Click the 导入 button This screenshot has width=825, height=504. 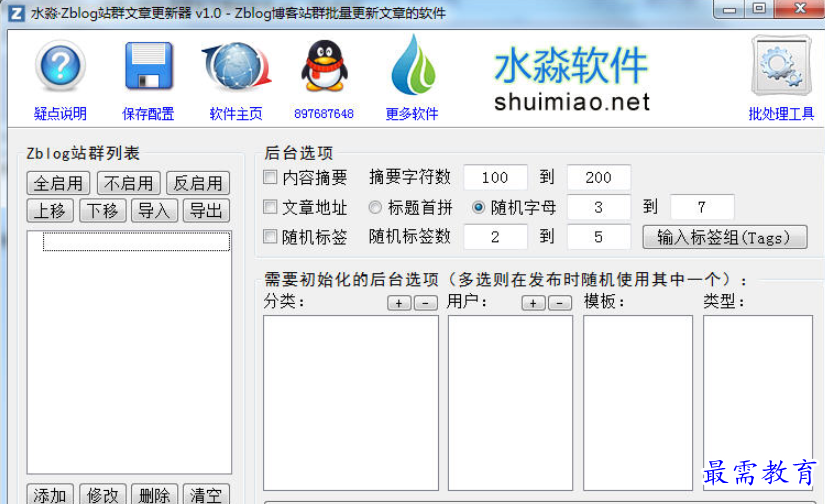(155, 211)
